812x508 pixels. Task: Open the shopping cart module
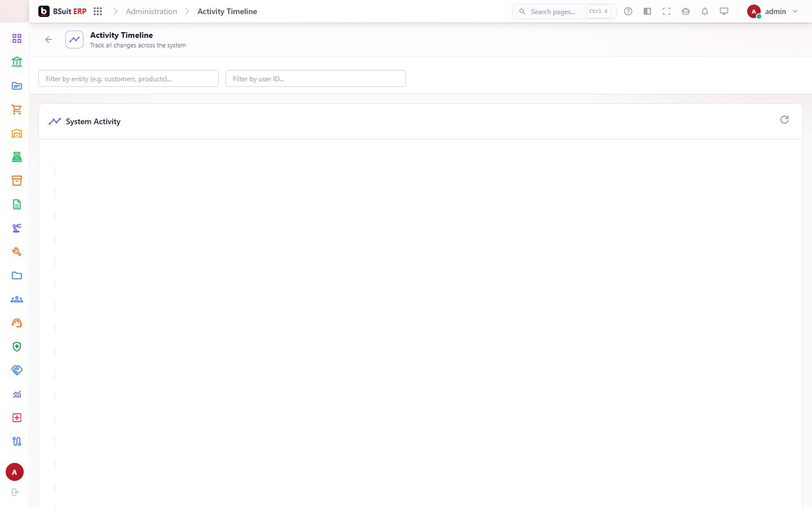[17, 110]
